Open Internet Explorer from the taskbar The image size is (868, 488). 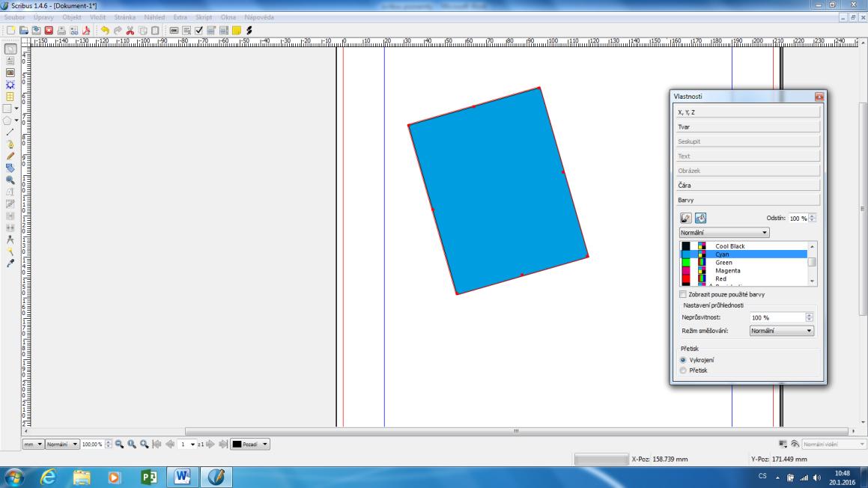[x=48, y=477]
